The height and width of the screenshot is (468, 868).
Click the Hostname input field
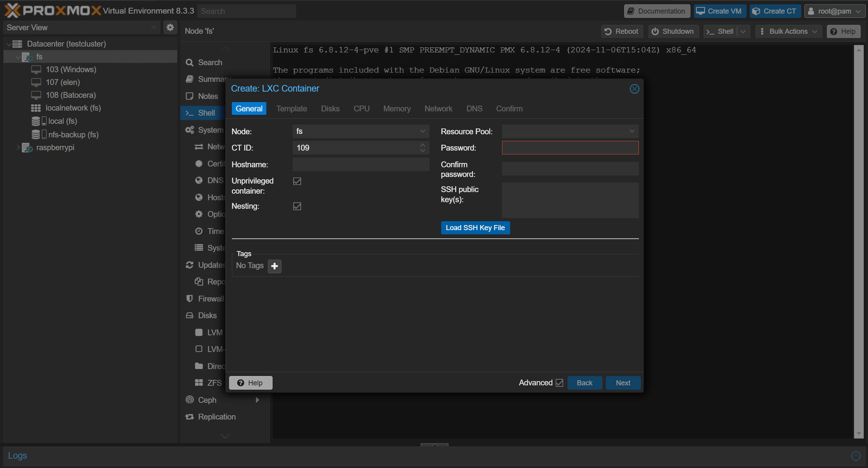click(361, 164)
